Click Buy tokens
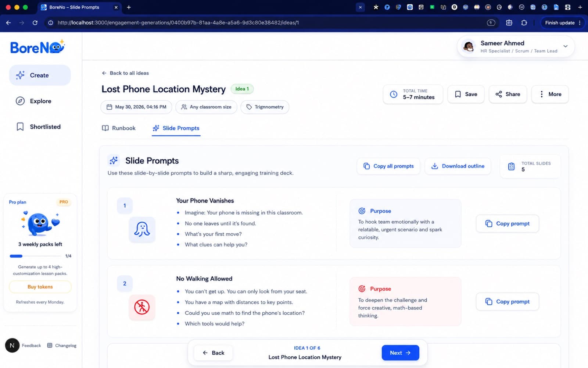The height and width of the screenshot is (368, 588). (x=40, y=287)
